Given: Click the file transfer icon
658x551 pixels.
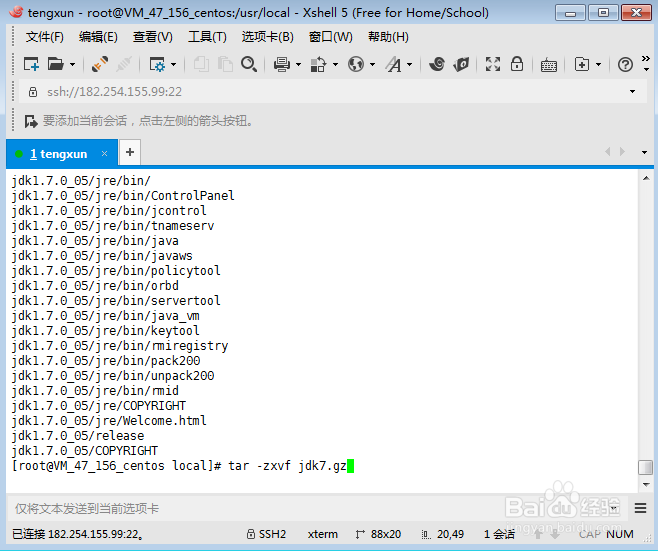Looking at the screenshot, I should (318, 64).
